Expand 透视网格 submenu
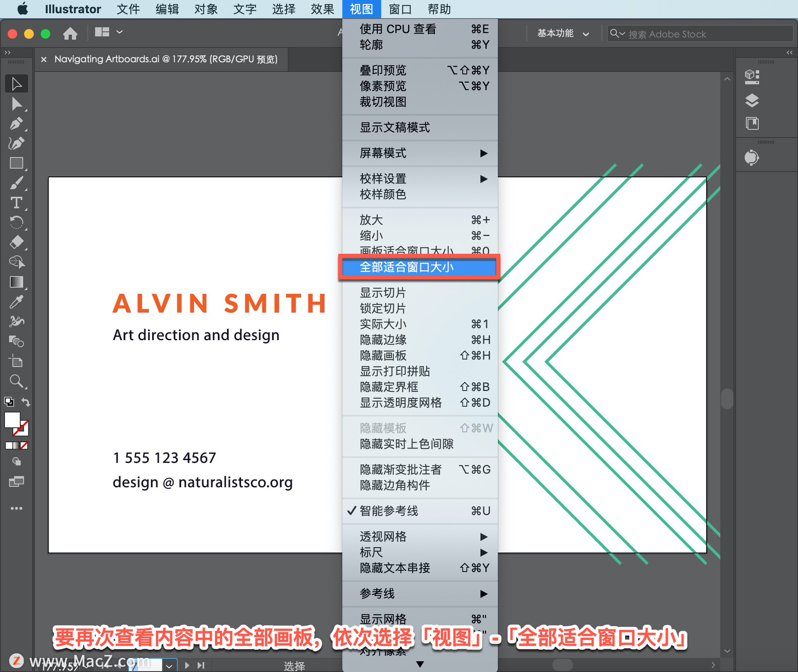798x672 pixels. pyautogui.click(x=420, y=537)
